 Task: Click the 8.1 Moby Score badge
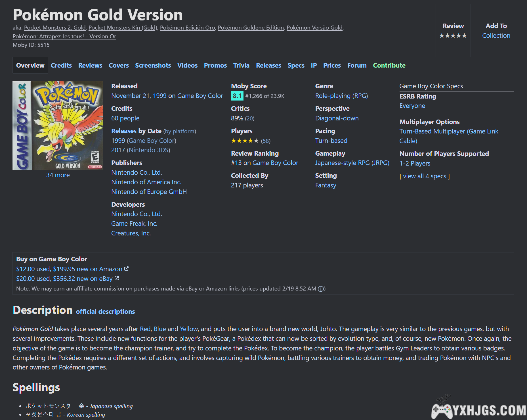tap(237, 96)
